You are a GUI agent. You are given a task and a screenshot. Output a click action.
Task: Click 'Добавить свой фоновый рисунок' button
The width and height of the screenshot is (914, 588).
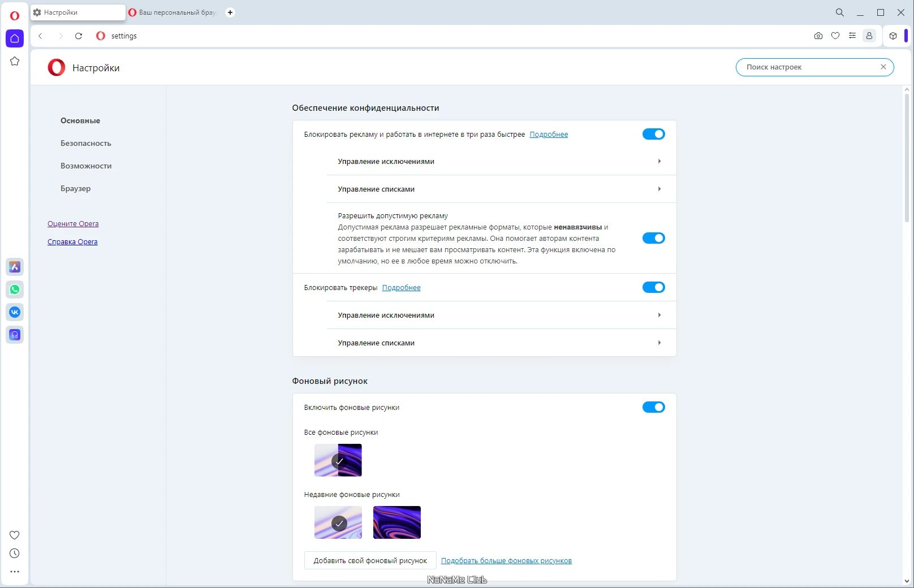[370, 560]
